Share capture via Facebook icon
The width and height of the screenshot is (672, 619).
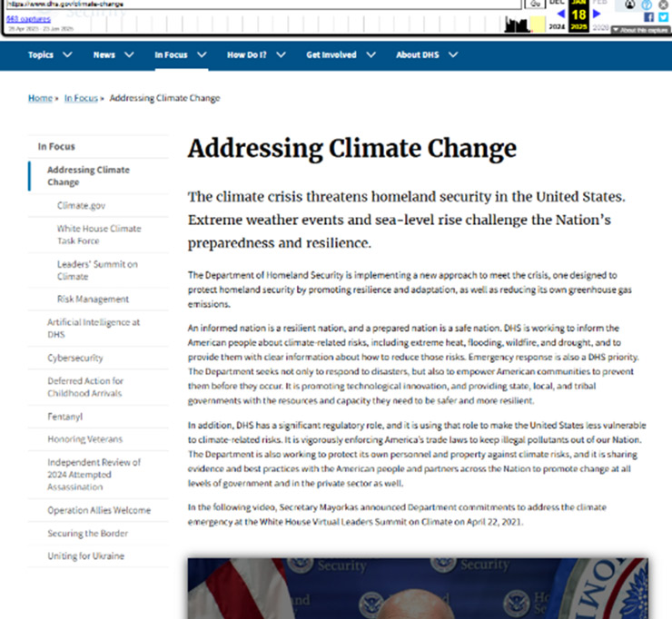(647, 17)
